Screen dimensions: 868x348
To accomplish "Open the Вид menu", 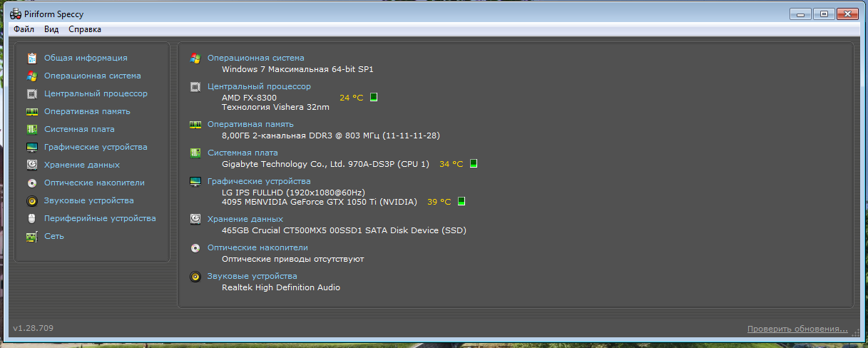I will pyautogui.click(x=51, y=29).
